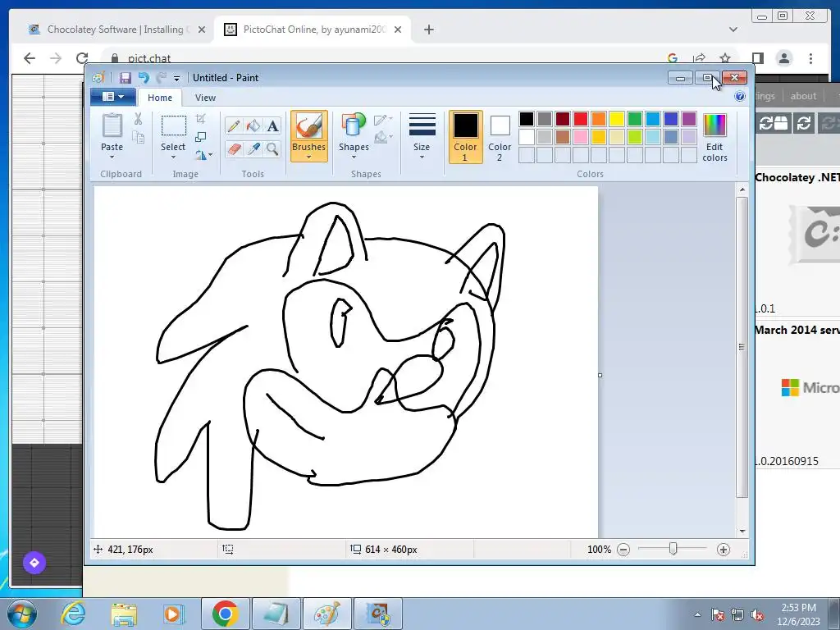Go back in Chrome browser
This screenshot has width=840, height=630.
30,58
